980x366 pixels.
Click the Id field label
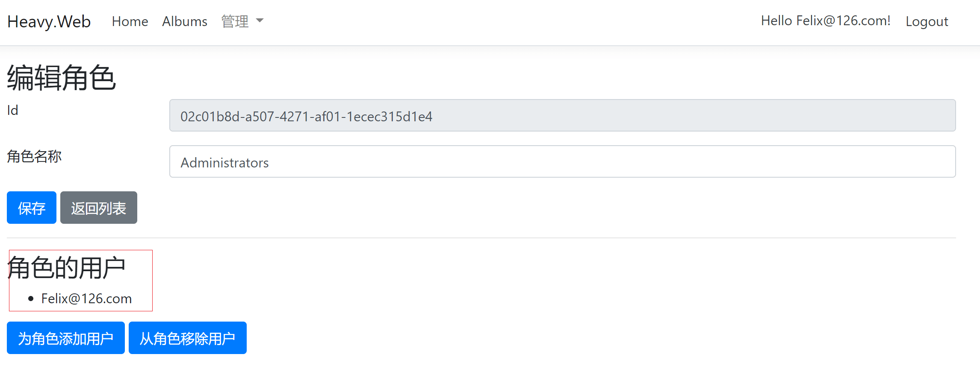(13, 110)
